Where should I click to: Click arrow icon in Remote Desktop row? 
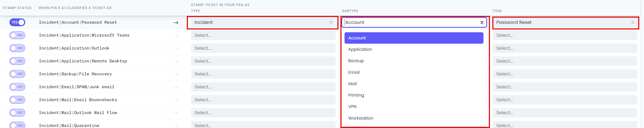(x=176, y=61)
